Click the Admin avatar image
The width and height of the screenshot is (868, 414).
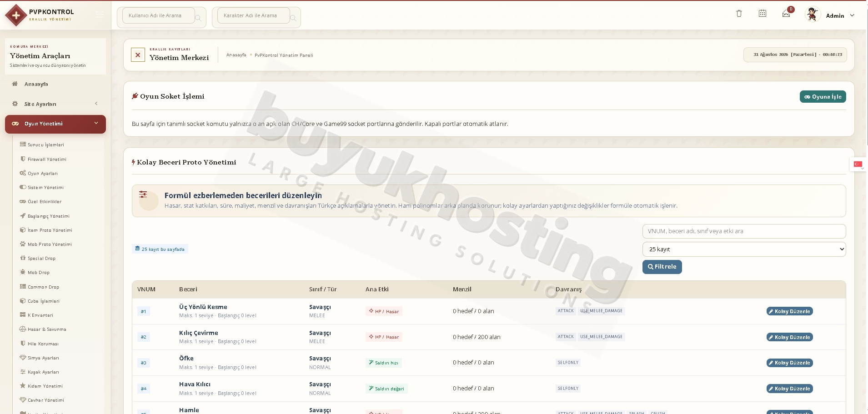812,15
